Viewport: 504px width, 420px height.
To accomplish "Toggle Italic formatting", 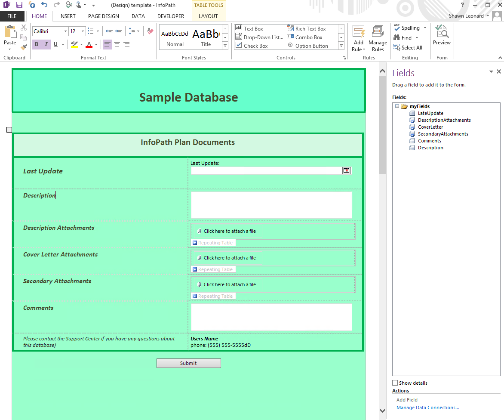I will click(46, 44).
